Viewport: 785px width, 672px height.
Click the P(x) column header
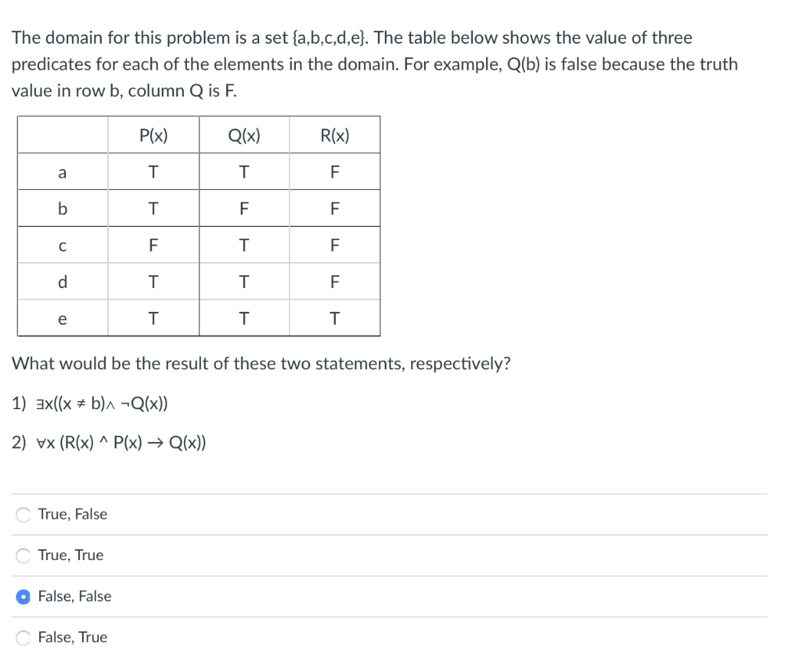click(x=153, y=134)
